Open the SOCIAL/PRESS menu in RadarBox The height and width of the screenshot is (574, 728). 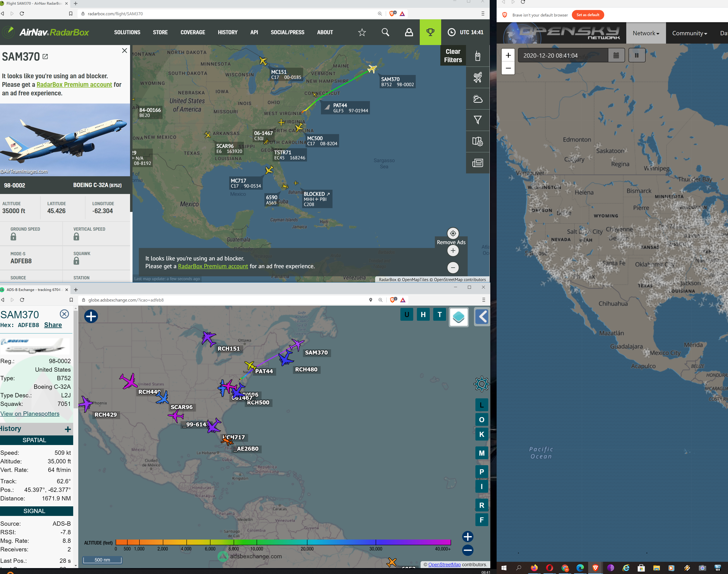[287, 32]
